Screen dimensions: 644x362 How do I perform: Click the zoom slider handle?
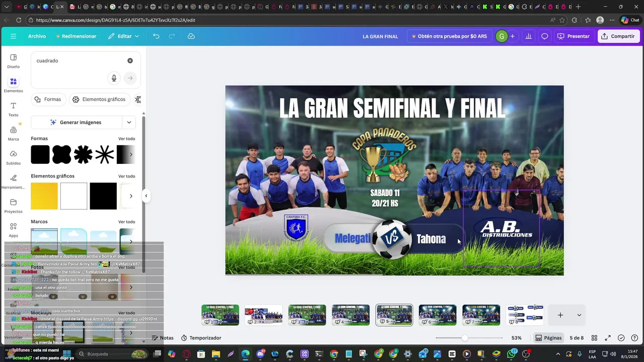coord(464,338)
